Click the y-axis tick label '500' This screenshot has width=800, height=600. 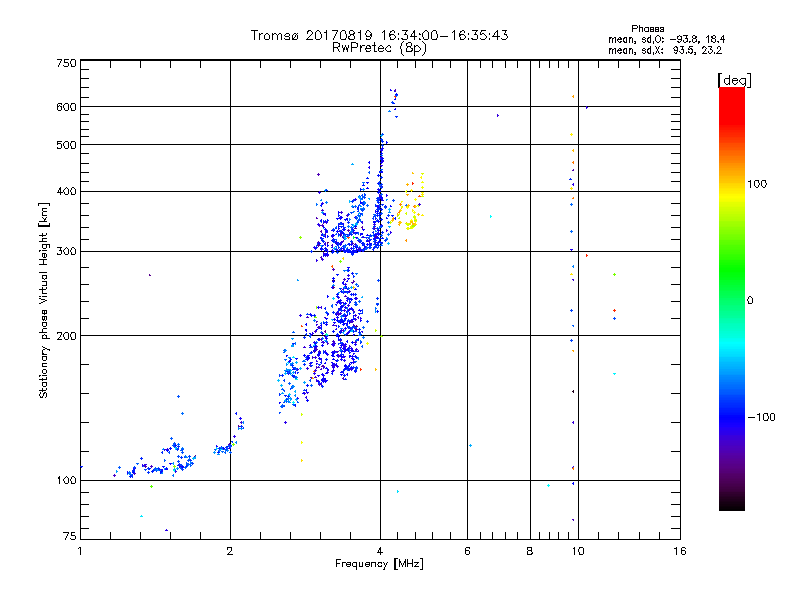point(66,145)
